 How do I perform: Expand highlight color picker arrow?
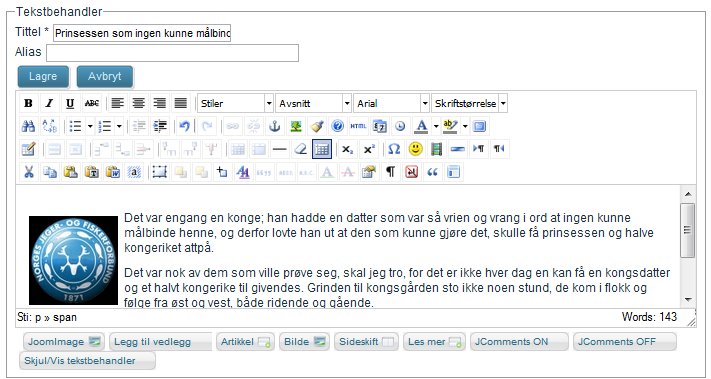point(465,126)
